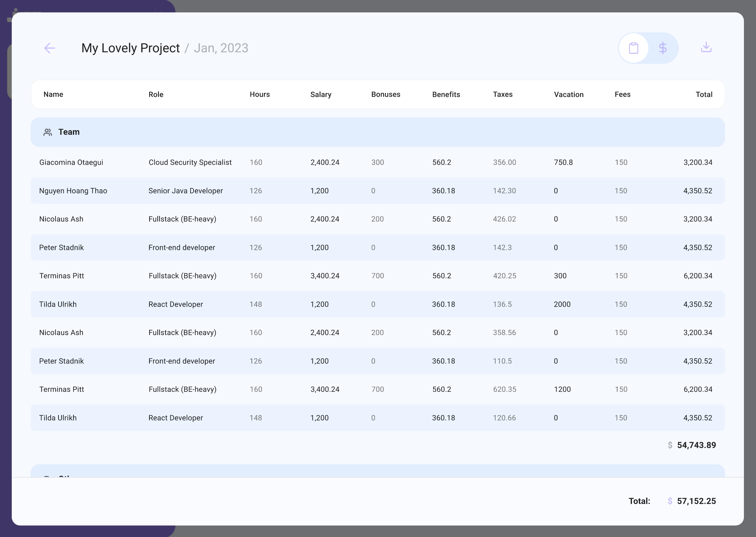Click the Jan, 2023 date breadcrumb
The width and height of the screenshot is (756, 537).
(x=221, y=48)
